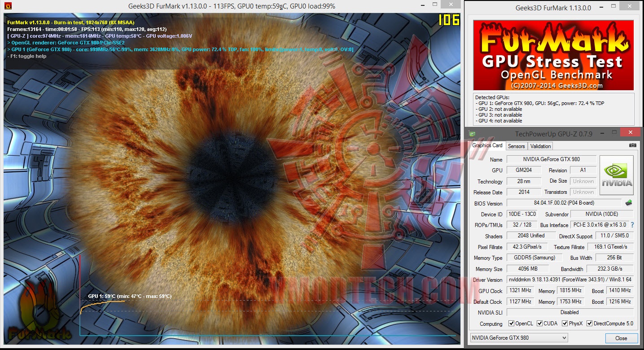Viewport: 644px width, 350px height.
Task: Switch to the Sensors tab
Action: coord(516,146)
